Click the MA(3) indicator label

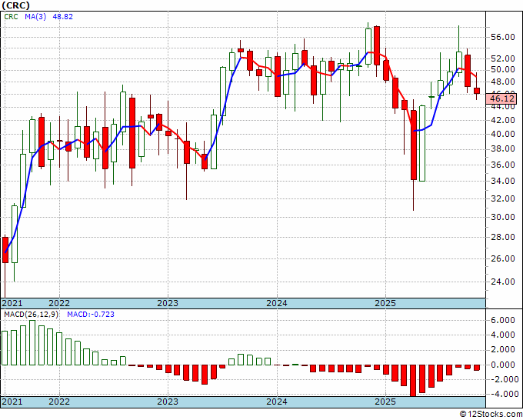(x=35, y=16)
